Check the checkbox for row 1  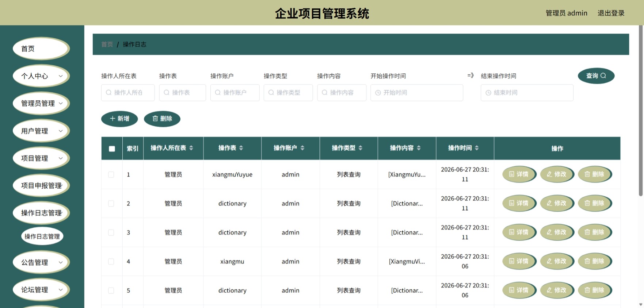[x=111, y=174]
